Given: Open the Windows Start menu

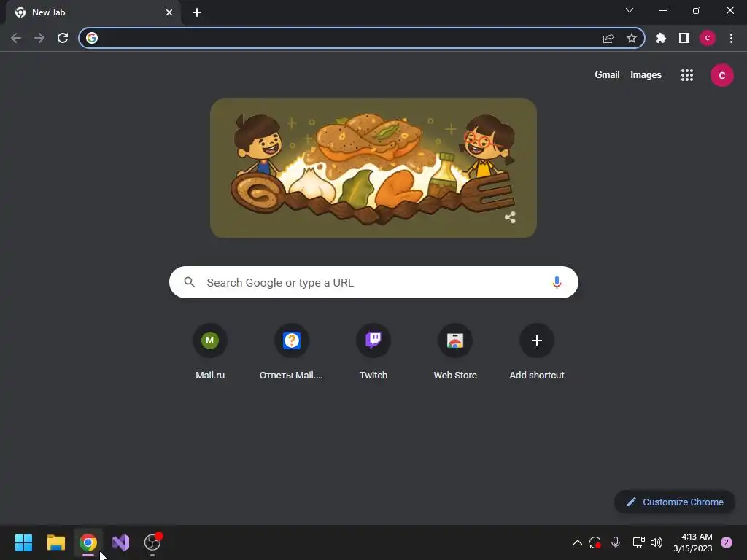Looking at the screenshot, I should pos(23,542).
